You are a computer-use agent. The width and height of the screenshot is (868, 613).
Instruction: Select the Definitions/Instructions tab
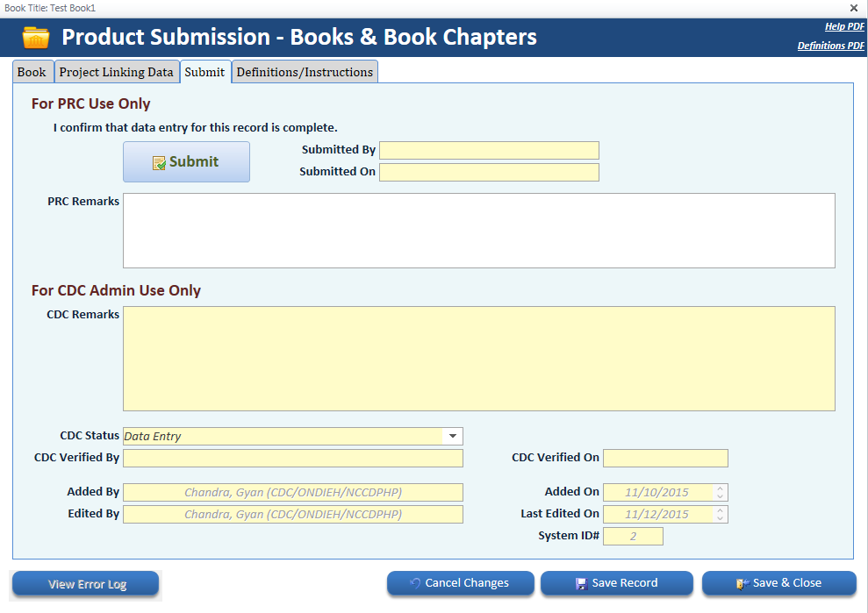(305, 72)
